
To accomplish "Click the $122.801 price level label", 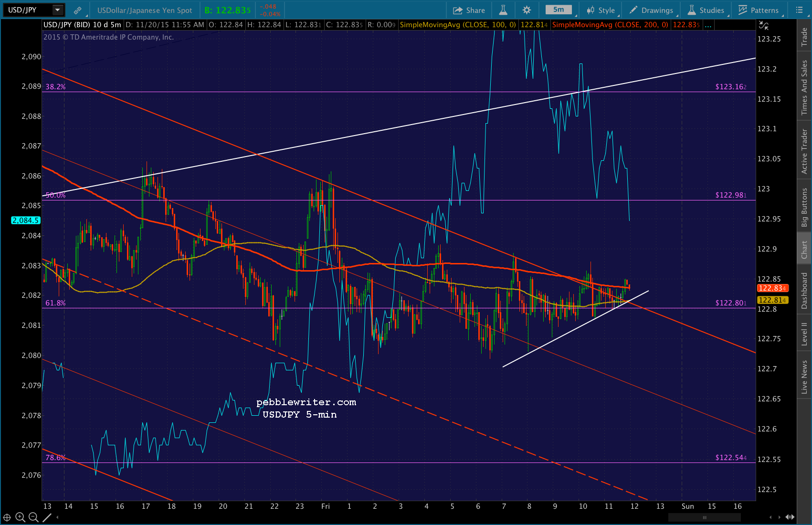I will point(731,303).
